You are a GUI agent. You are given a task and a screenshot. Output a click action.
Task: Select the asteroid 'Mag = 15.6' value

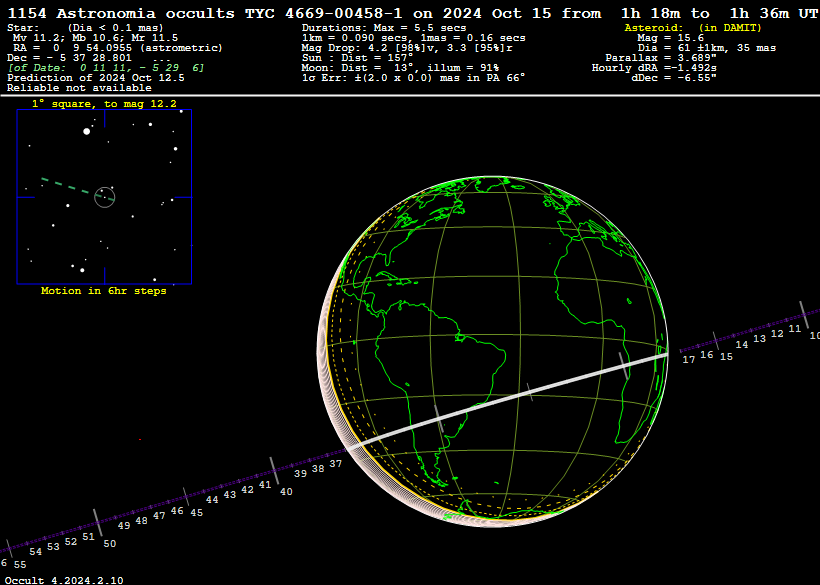(x=670, y=38)
